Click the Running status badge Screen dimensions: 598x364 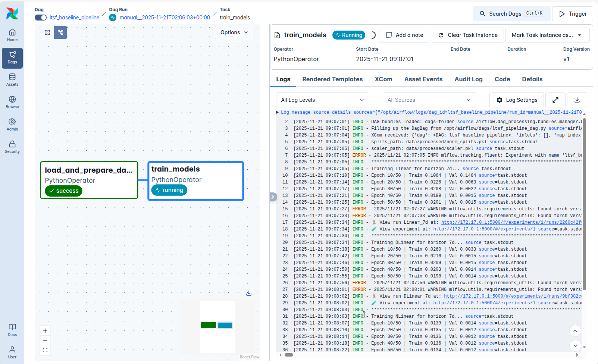349,35
